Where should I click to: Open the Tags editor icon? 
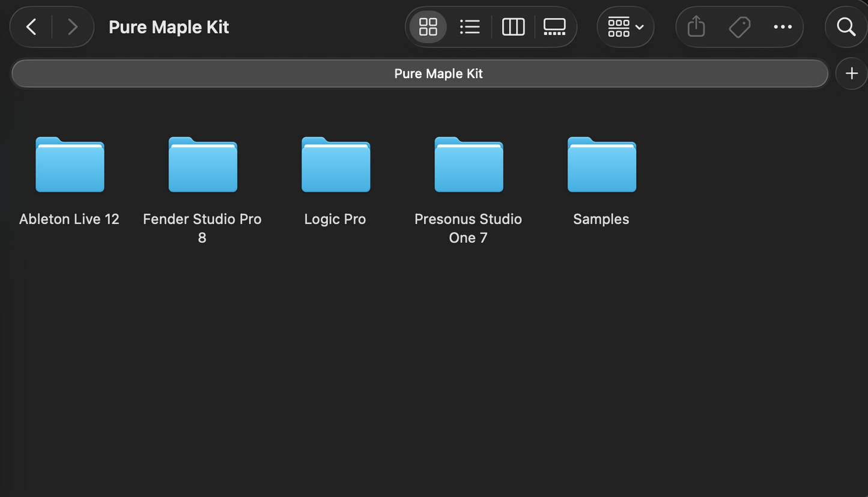739,27
